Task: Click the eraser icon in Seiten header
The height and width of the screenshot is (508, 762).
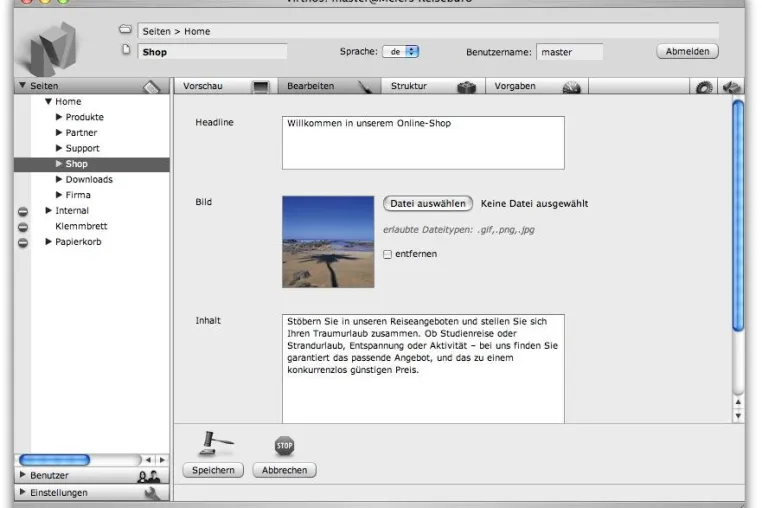Action: [x=152, y=87]
